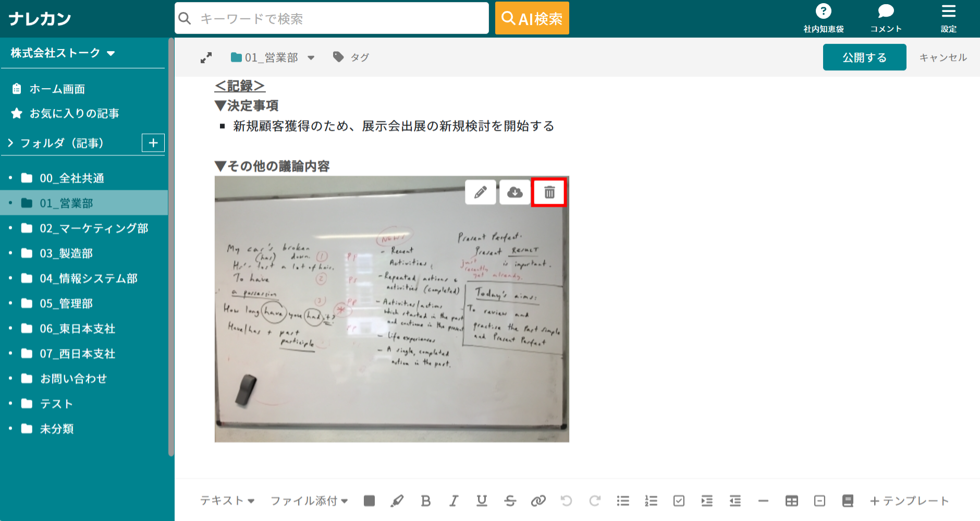Apply bold formatting to text
The image size is (980, 521).
pos(426,501)
